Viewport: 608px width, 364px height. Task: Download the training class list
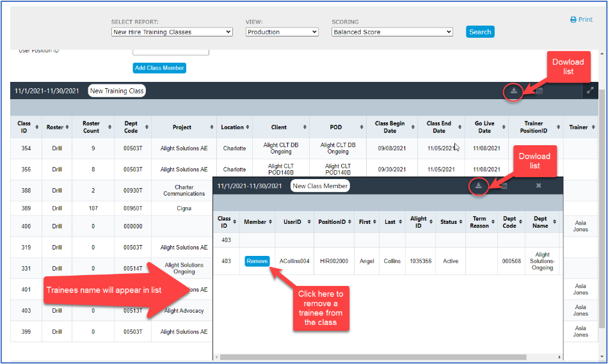(513, 91)
